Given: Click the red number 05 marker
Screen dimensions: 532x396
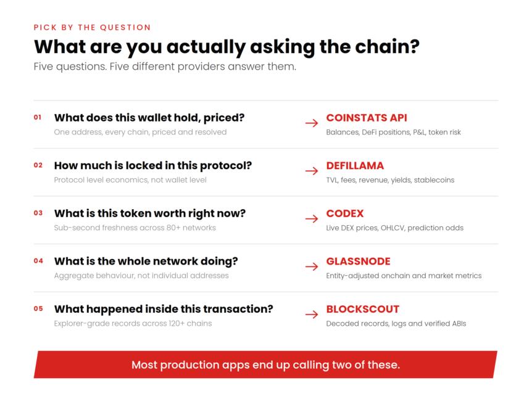Looking at the screenshot, I should click(38, 308).
